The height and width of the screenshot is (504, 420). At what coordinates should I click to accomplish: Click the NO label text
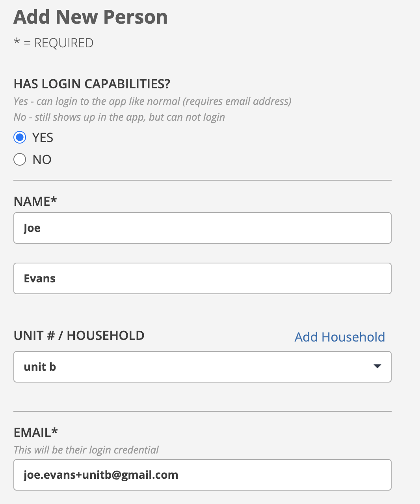tap(42, 160)
